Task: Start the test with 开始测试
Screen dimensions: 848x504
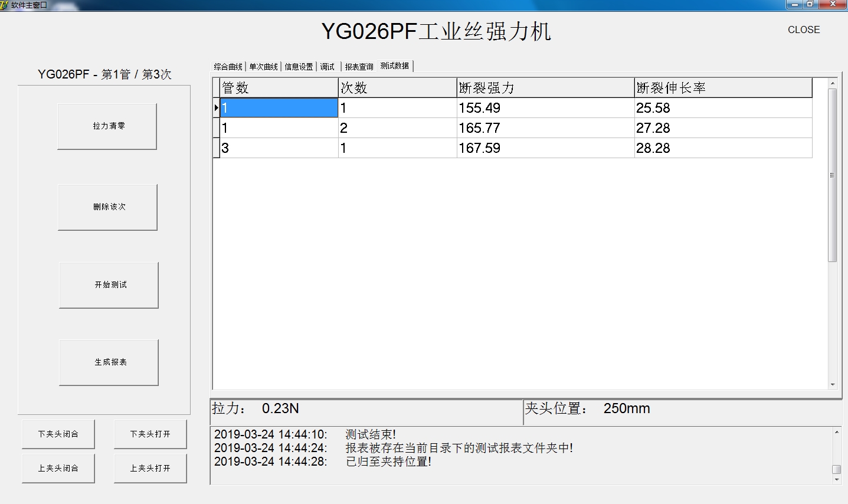Action: tap(109, 285)
